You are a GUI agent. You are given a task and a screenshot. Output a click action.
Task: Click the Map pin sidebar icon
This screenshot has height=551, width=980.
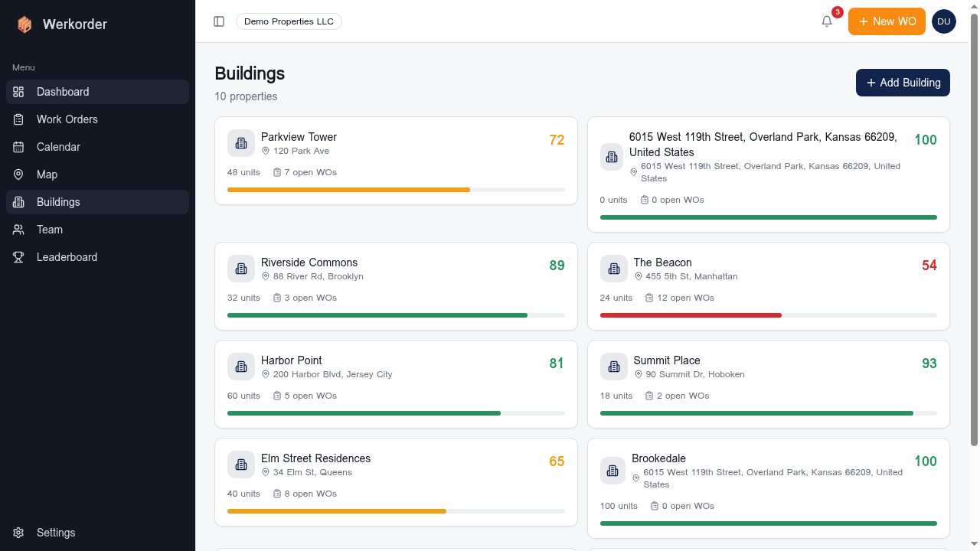point(19,174)
